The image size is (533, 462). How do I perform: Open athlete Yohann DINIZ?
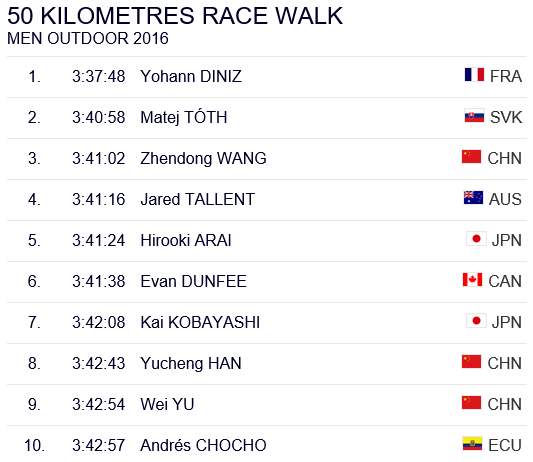point(191,76)
